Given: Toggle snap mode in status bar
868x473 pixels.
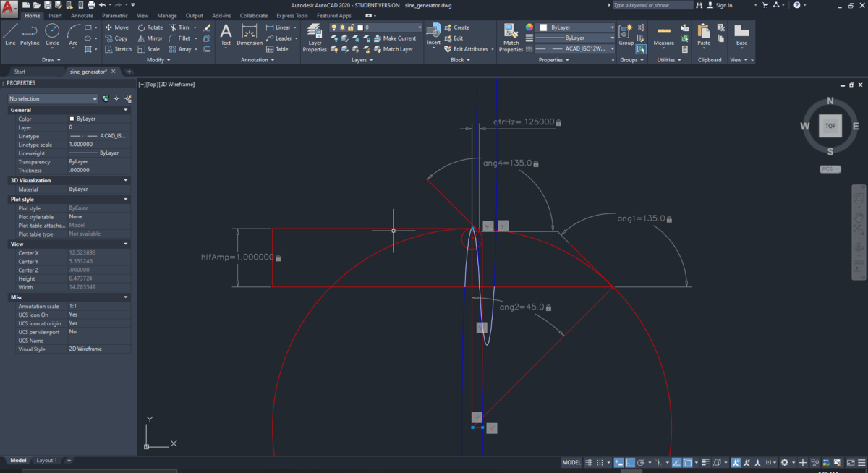Looking at the screenshot, I should click(x=600, y=462).
